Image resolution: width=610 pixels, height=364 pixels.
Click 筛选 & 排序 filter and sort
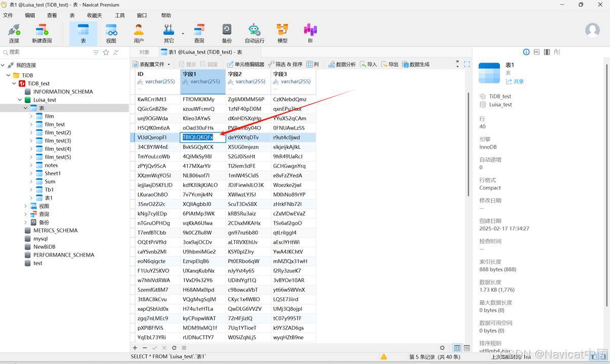pyautogui.click(x=285, y=64)
